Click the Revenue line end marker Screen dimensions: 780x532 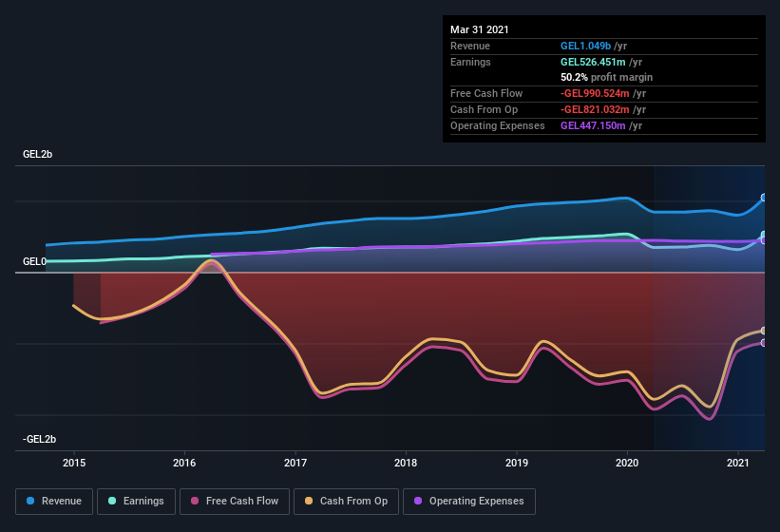click(764, 198)
